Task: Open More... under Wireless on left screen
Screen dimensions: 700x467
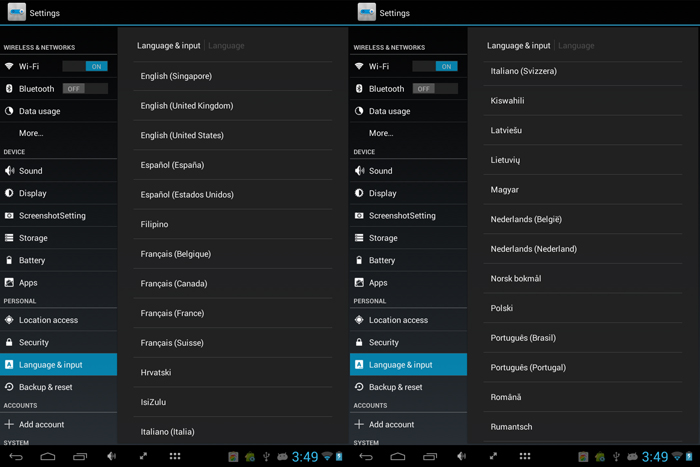Action: 58,133
